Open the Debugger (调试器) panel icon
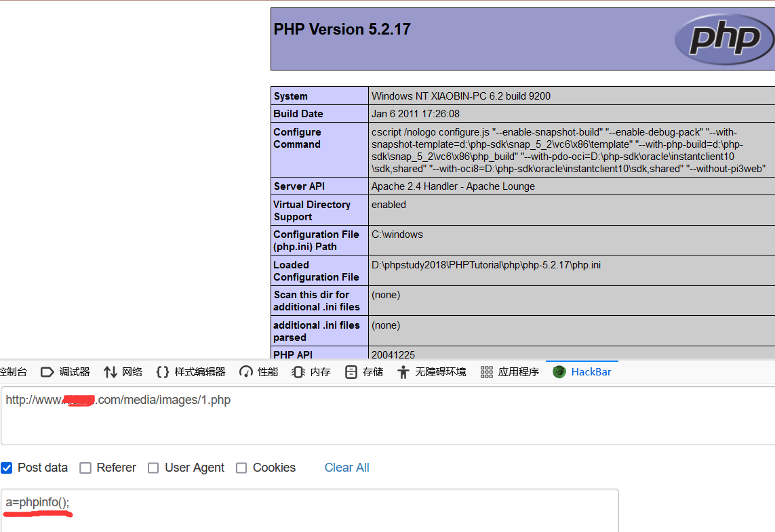Image resolution: width=775 pixels, height=532 pixels. pos(47,372)
